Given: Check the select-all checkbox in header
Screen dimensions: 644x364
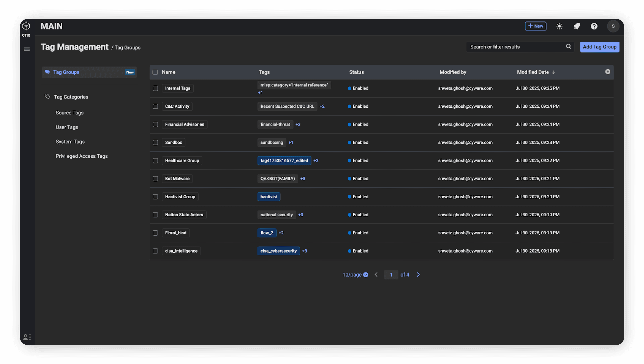Looking at the screenshot, I should pos(155,72).
